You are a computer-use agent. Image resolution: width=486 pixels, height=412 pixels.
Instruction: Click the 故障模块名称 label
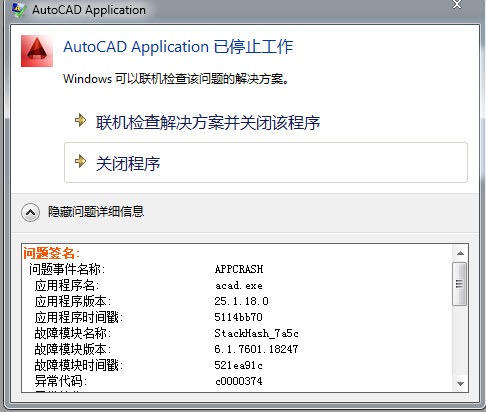pyautogui.click(x=73, y=333)
